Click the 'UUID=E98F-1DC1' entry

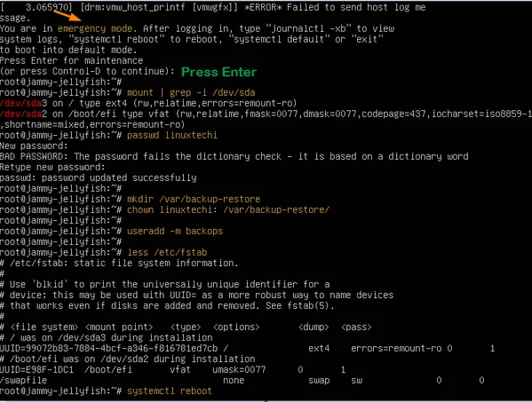tap(36, 370)
